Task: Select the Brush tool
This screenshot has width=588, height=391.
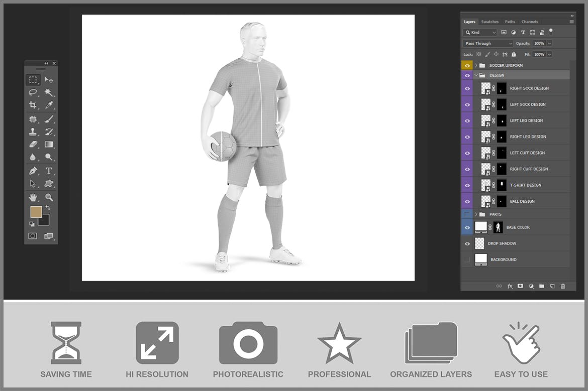Action: click(49, 119)
